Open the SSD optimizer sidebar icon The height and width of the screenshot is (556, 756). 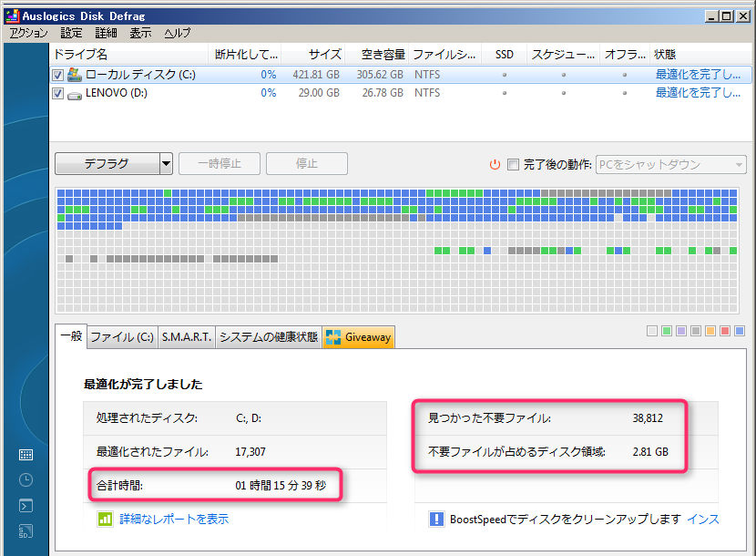click(26, 531)
